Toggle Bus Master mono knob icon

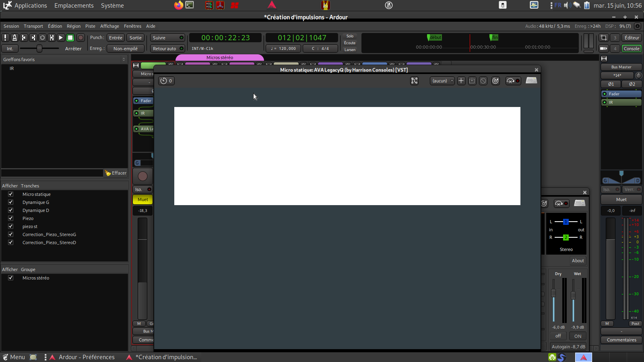[638, 76]
